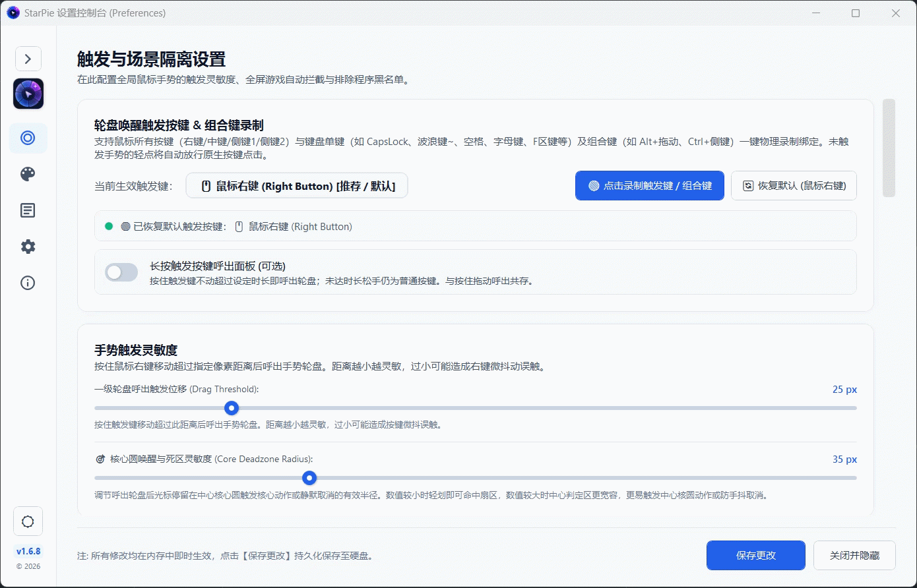Image resolution: width=917 pixels, height=588 pixels.
Task: Click the 当前生效触发键 label
Action: click(x=133, y=186)
